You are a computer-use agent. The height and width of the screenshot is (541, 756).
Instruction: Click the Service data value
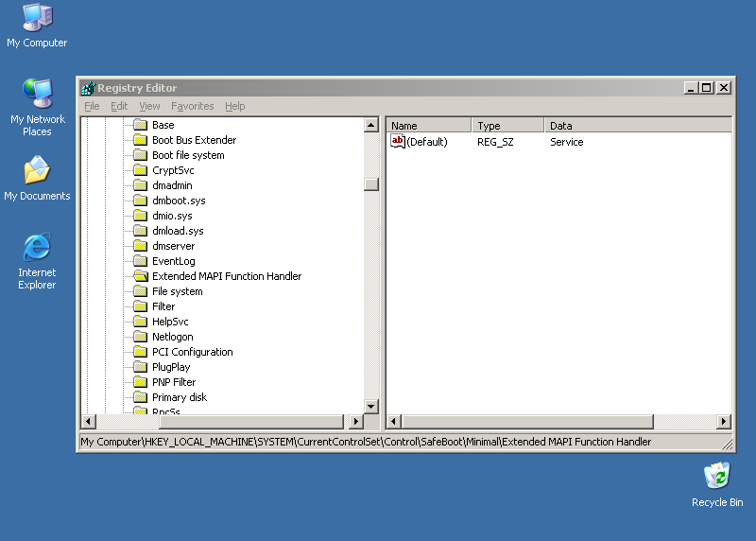pos(566,142)
